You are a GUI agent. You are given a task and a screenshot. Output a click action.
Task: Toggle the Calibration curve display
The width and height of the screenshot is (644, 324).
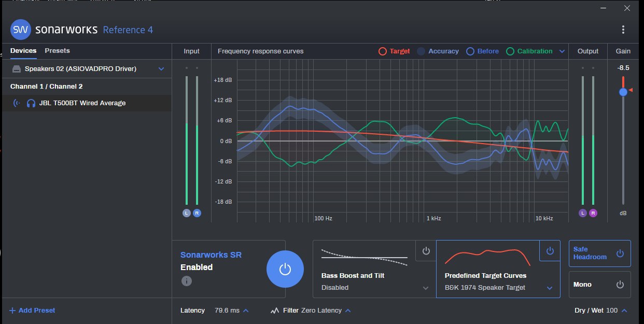(x=529, y=51)
